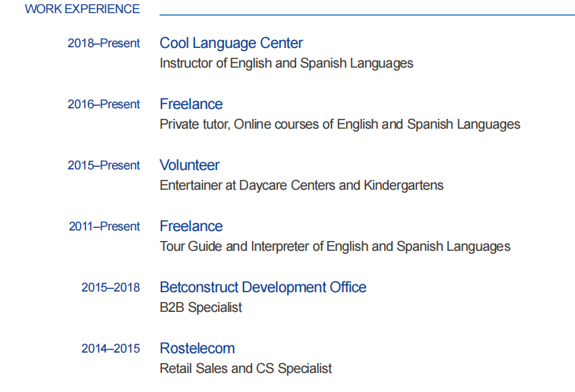
Task: Click the 2015–2018 date label
Action: pos(110,288)
